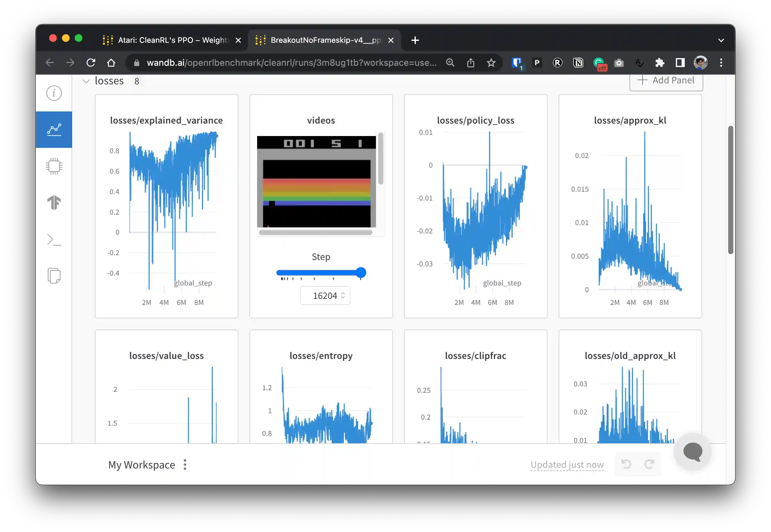The width and height of the screenshot is (771, 532).
Task: Open the chat support bubble
Action: point(692,452)
